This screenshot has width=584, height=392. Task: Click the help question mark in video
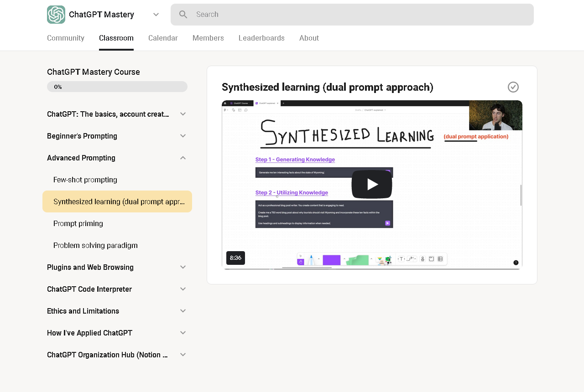click(x=516, y=263)
